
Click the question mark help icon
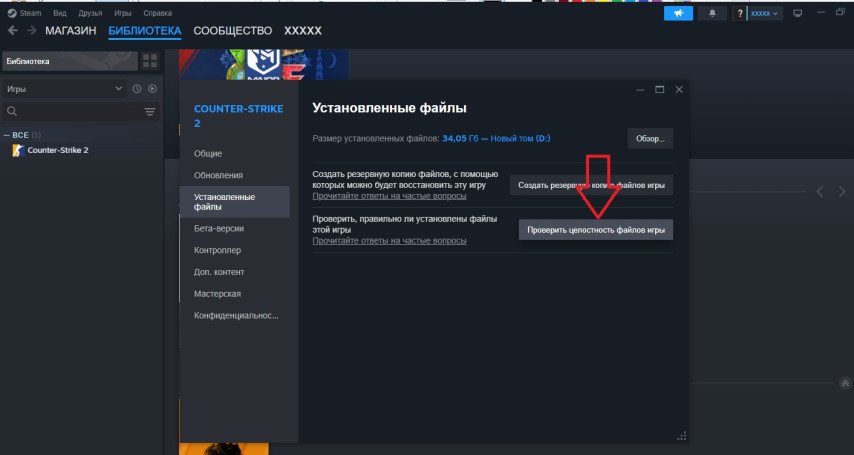pyautogui.click(x=739, y=14)
